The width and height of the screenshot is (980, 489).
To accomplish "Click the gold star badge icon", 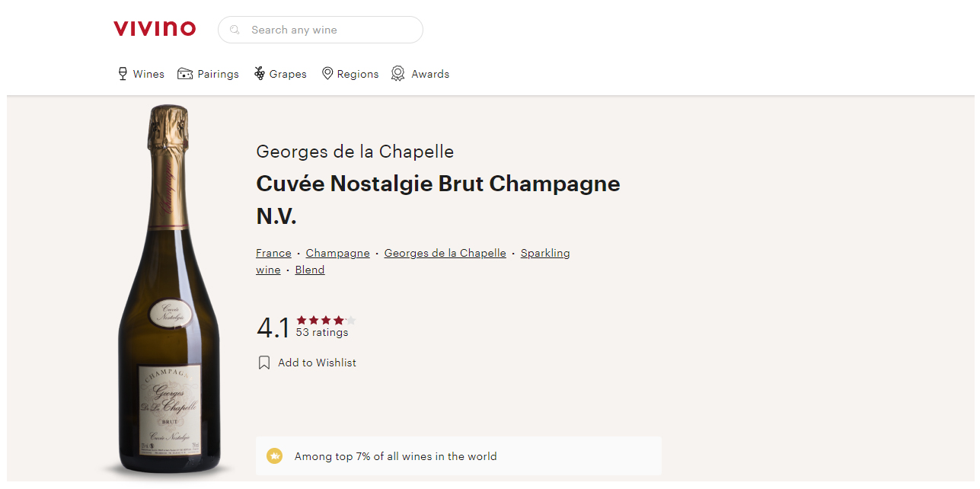I will click(274, 456).
